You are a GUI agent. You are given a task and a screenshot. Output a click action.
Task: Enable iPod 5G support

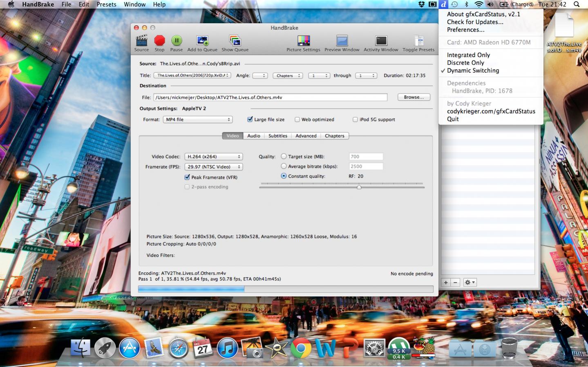pyautogui.click(x=355, y=120)
